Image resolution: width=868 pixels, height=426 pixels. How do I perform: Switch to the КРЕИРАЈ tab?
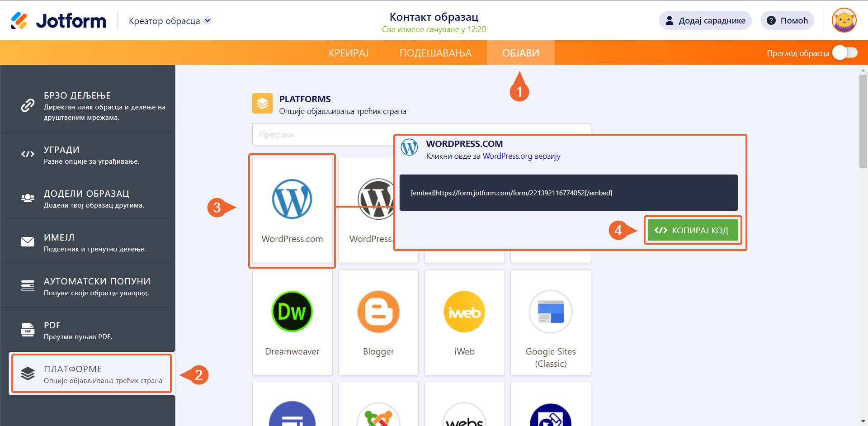click(349, 53)
